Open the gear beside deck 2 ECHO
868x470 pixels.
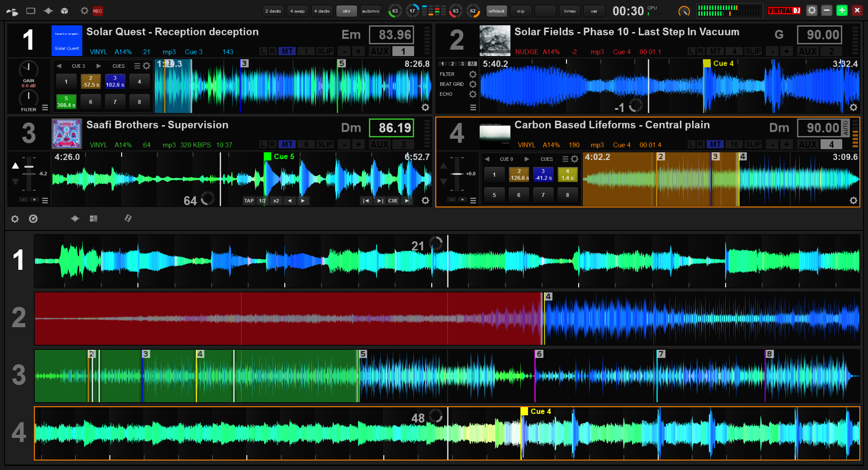coord(472,94)
